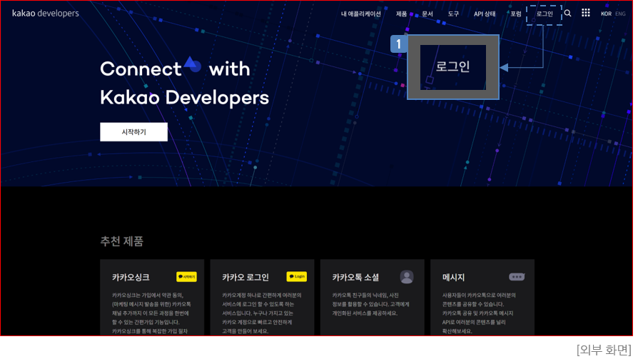The height and width of the screenshot is (364, 643).
Task: Select the 카카오싱크 card title
Action: coord(131,278)
